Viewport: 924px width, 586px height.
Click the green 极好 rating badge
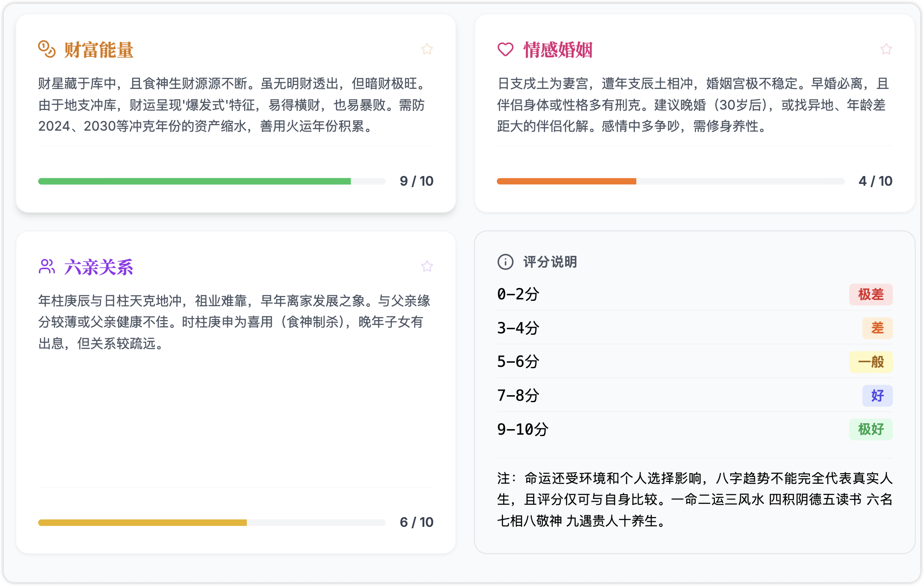(x=870, y=429)
